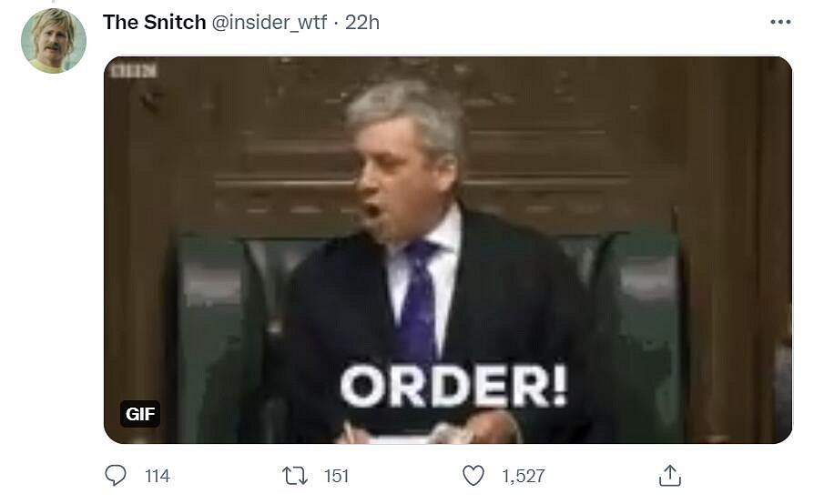Click the purple tie in the GIF

(x=420, y=301)
